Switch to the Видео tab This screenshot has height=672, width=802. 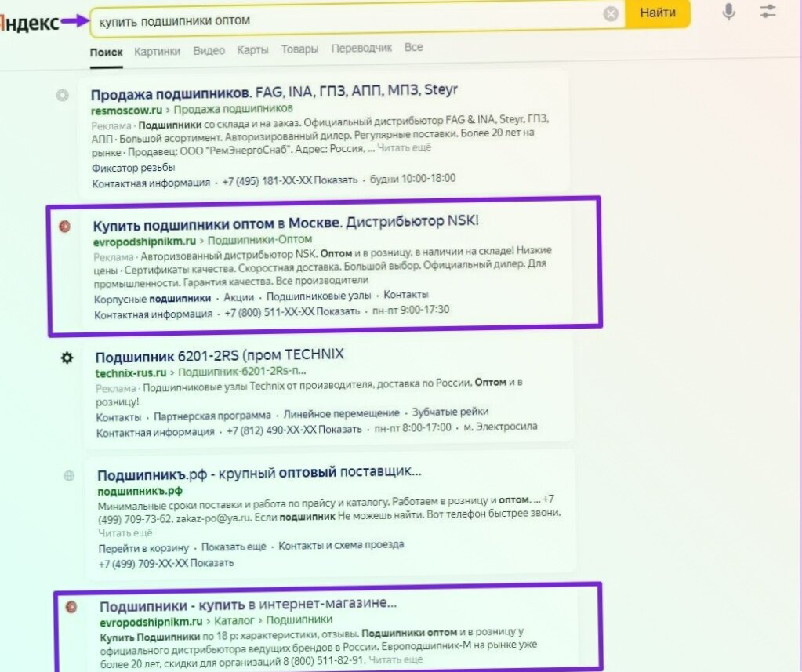(x=209, y=51)
